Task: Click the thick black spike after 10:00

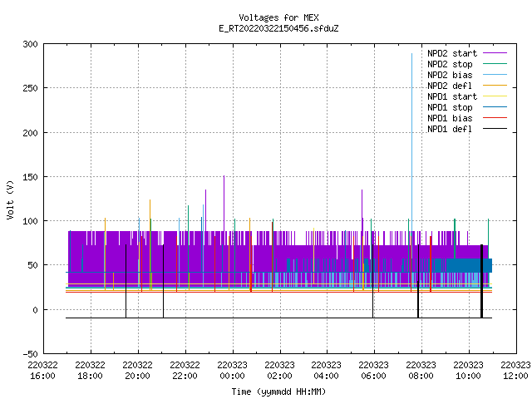Action: (481, 281)
